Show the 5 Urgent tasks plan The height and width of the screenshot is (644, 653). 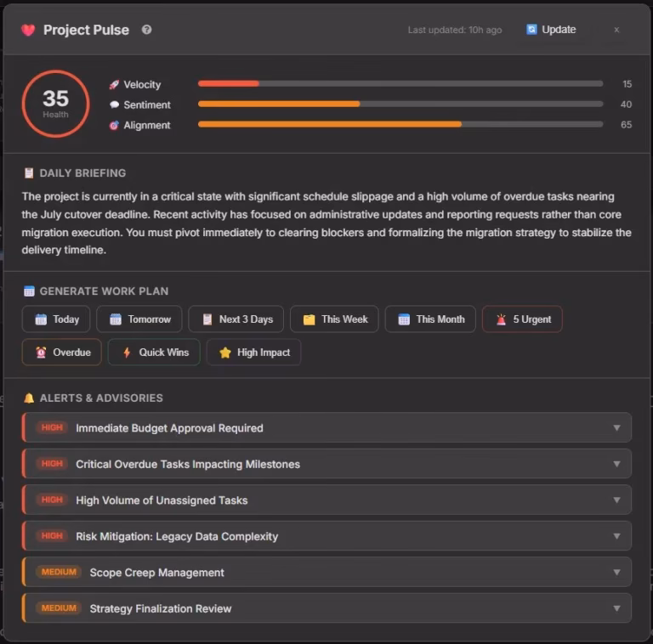pos(522,319)
